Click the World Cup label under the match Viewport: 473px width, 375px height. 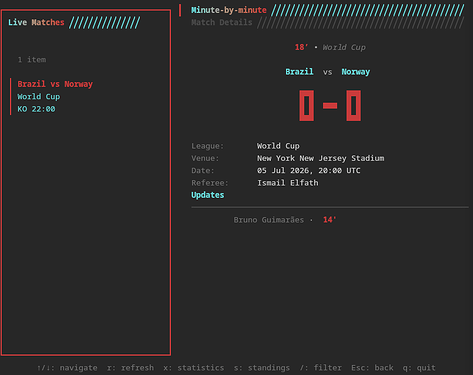(39, 97)
